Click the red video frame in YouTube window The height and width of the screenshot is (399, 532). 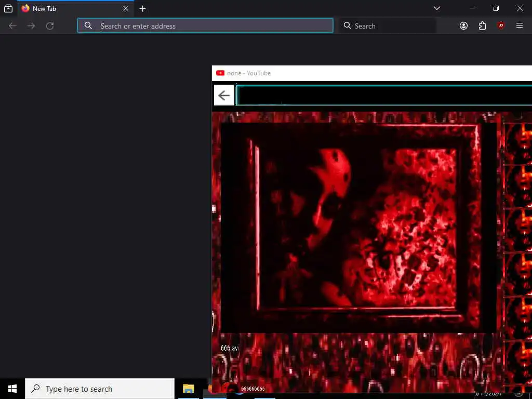358,228
